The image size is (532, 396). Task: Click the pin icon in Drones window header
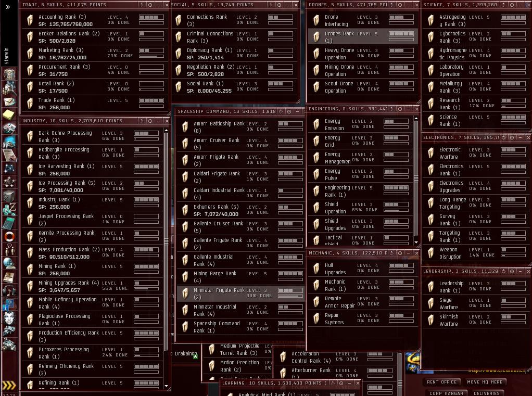pyautogui.click(x=392, y=5)
